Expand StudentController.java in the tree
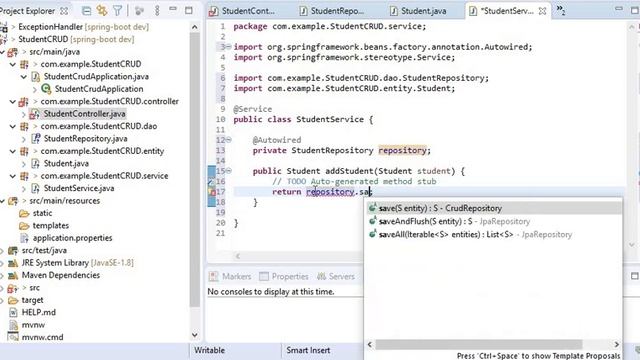 [24, 114]
